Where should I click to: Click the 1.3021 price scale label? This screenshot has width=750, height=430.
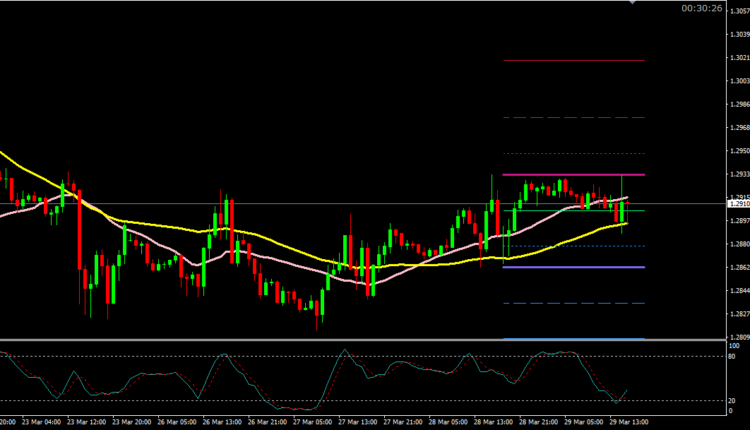(738, 61)
